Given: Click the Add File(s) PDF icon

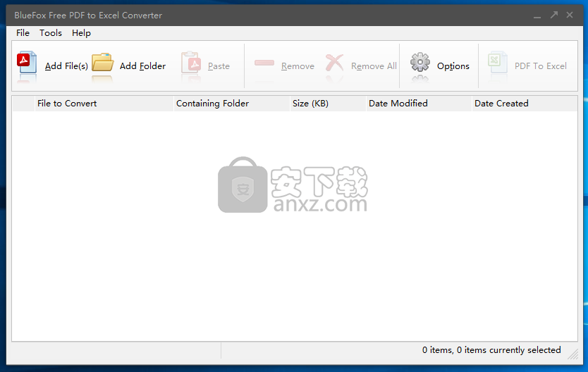Looking at the screenshot, I should pyautogui.click(x=27, y=62).
